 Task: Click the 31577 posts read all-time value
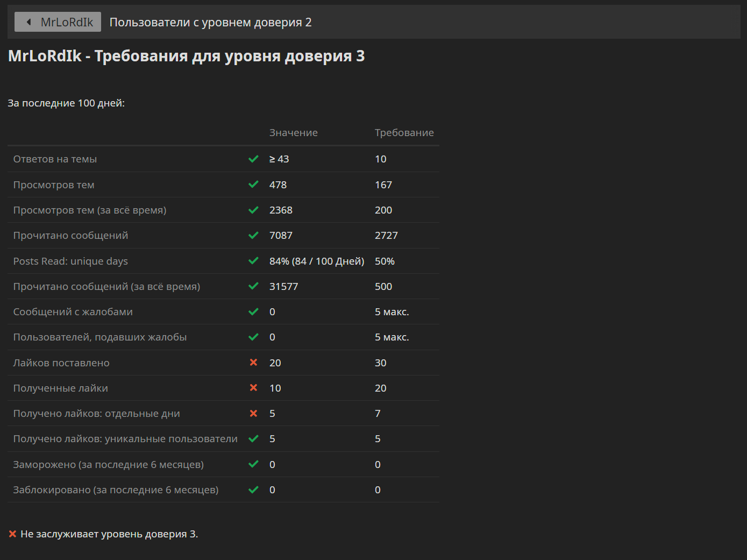283,287
